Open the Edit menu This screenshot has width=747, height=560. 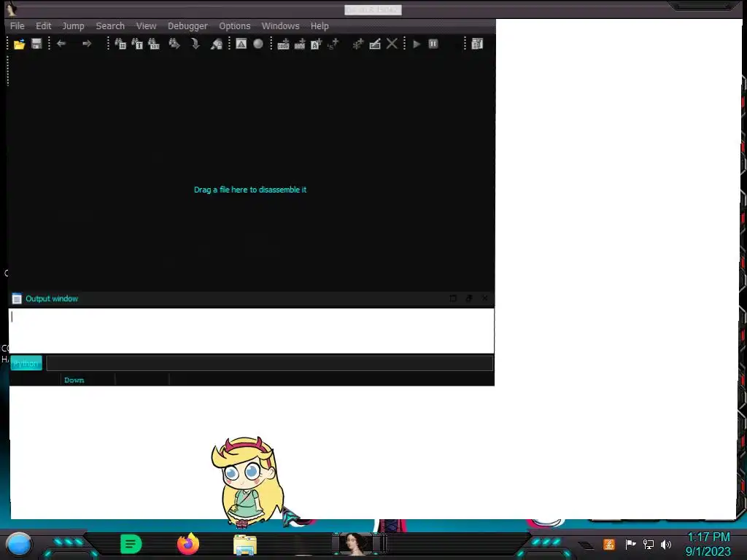point(43,26)
